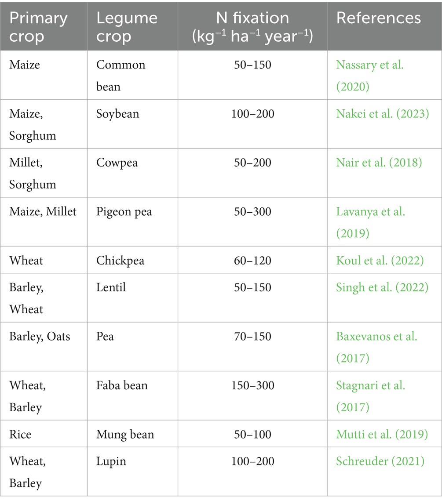Select the 60–120 value for Chickpea

pos(252,261)
